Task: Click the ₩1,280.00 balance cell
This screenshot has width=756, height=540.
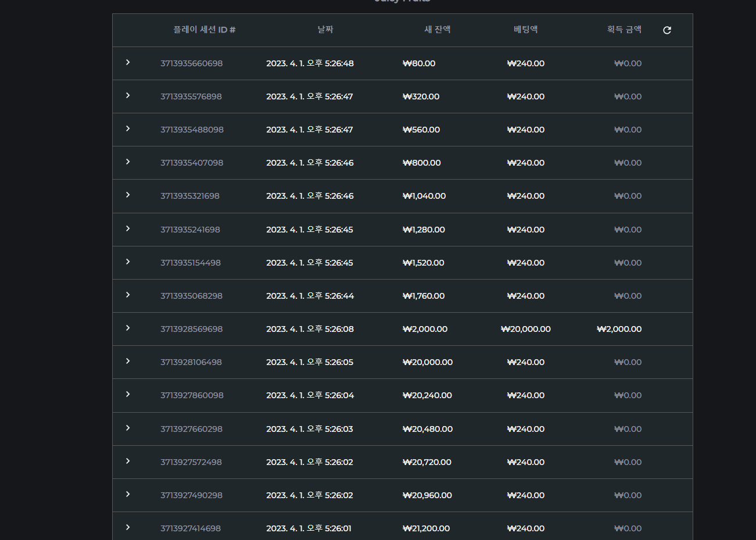Action: 424,230
